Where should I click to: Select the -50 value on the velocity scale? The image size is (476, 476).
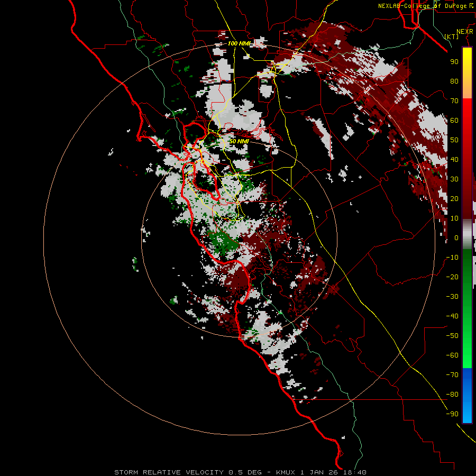tap(452, 336)
